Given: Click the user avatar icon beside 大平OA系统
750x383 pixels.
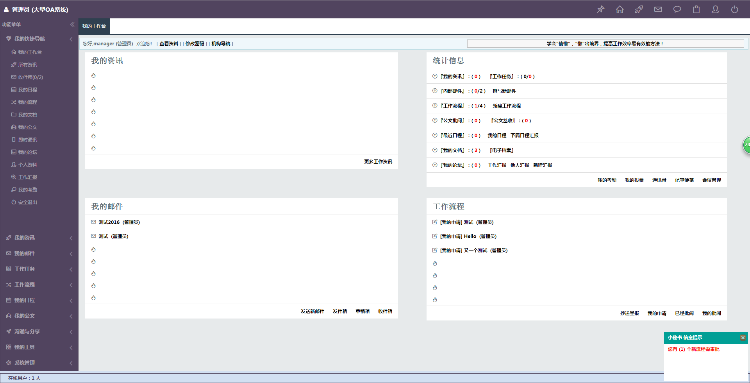Looking at the screenshot, I should point(6,10).
